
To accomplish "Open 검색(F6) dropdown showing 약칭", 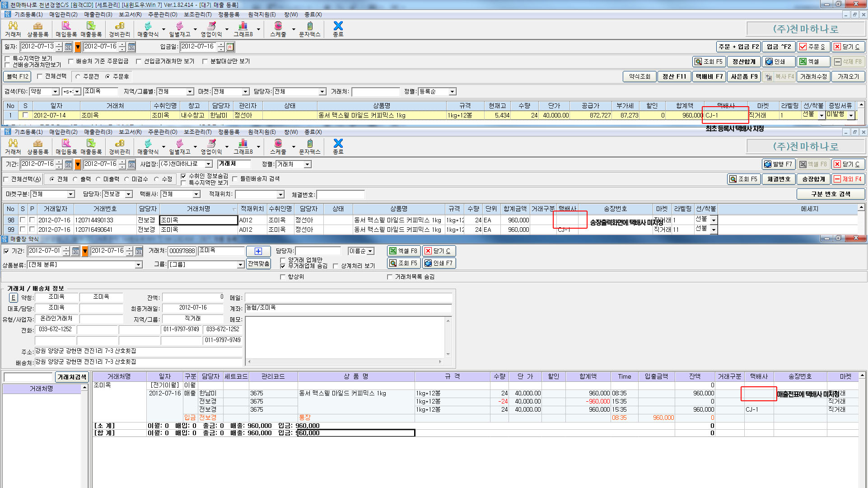I will [44, 92].
